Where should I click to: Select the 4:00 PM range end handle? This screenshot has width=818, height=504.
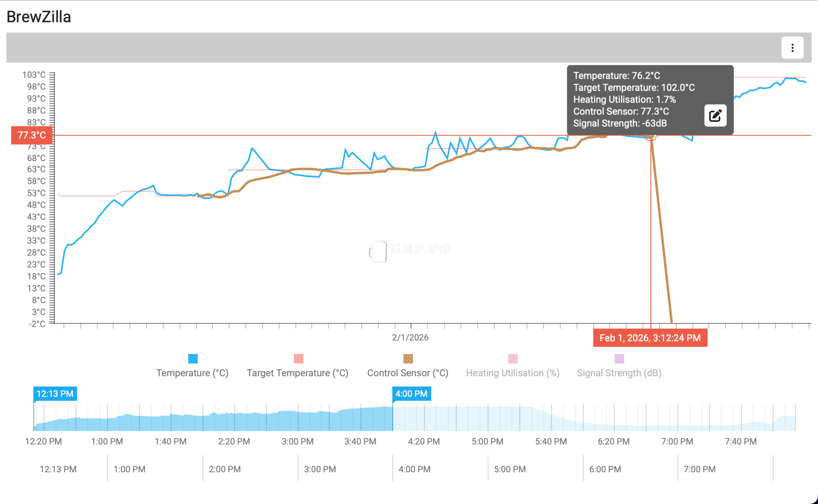tap(411, 394)
